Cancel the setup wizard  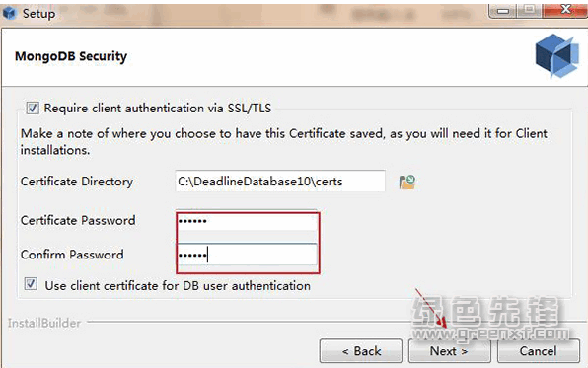539,351
